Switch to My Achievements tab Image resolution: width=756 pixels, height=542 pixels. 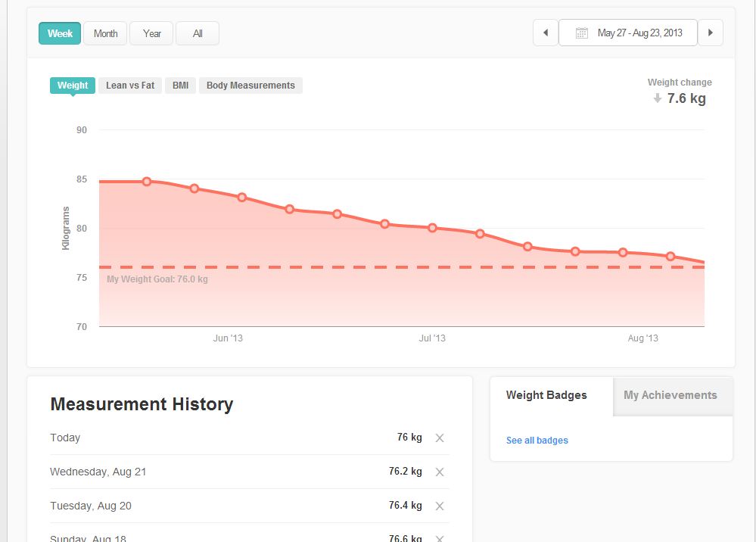(670, 395)
